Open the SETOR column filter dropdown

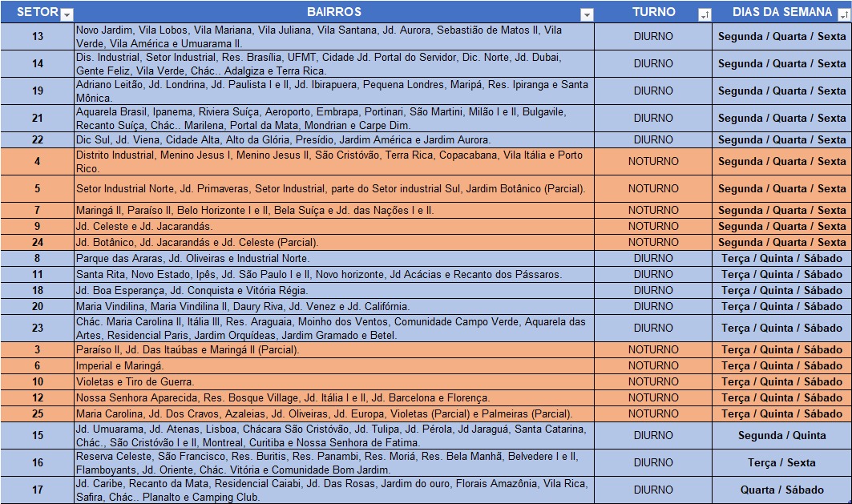click(x=67, y=14)
